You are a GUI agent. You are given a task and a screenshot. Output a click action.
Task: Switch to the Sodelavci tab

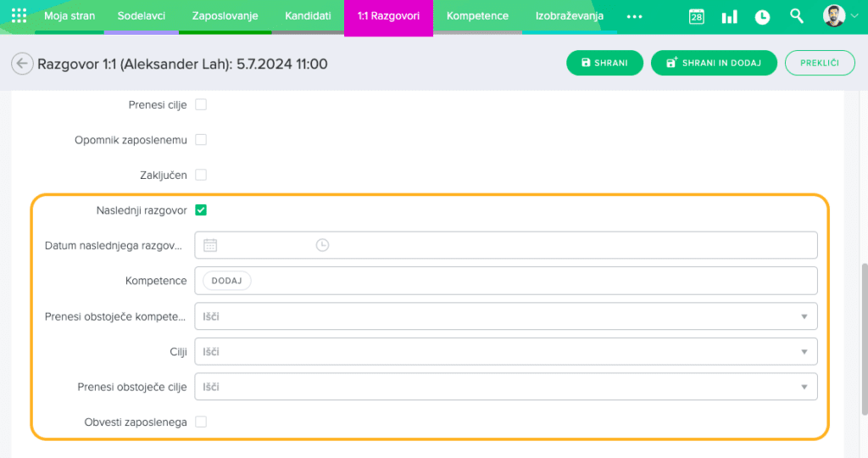click(x=141, y=16)
